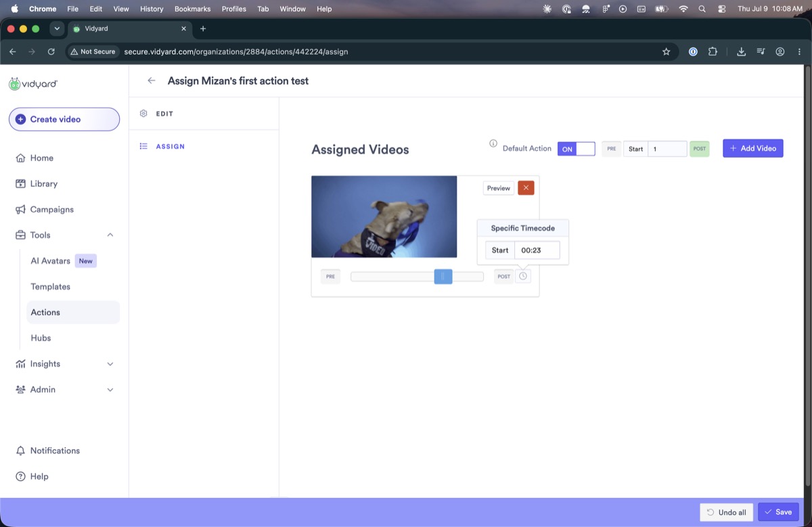Select the PRE option in Default Action

click(x=611, y=149)
